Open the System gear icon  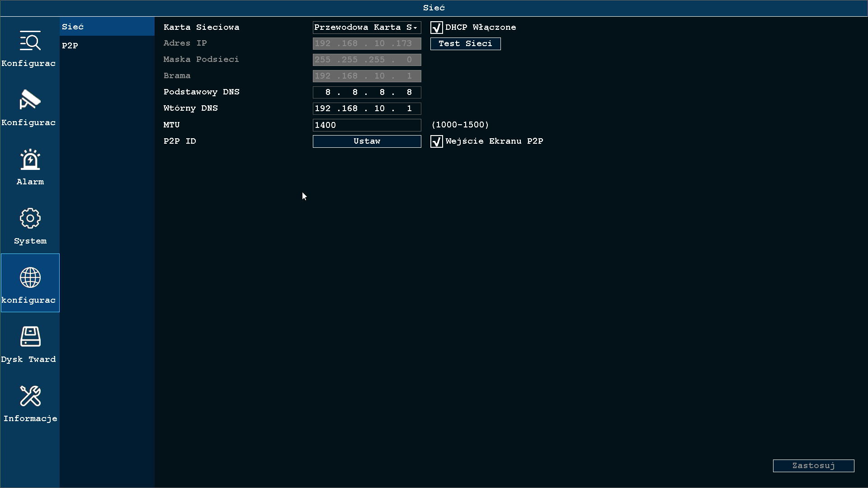pos(30,218)
